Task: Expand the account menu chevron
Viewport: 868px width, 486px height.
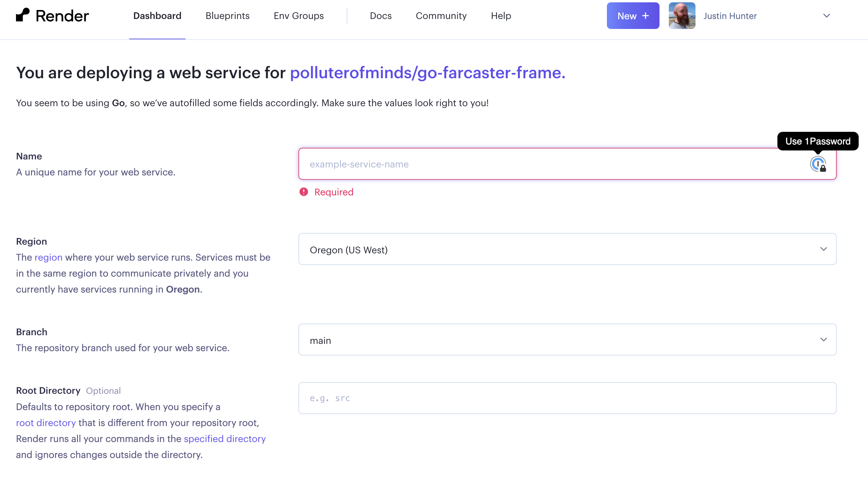Action: pos(826,16)
